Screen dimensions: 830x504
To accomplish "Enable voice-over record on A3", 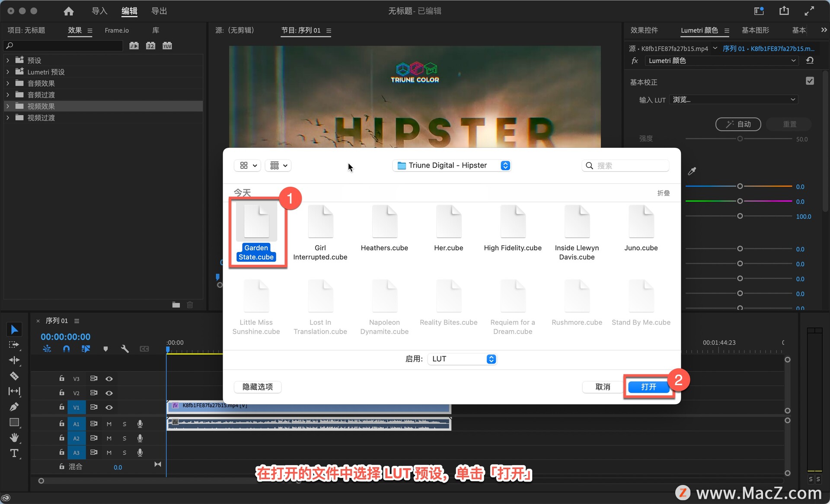I will pyautogui.click(x=140, y=453).
